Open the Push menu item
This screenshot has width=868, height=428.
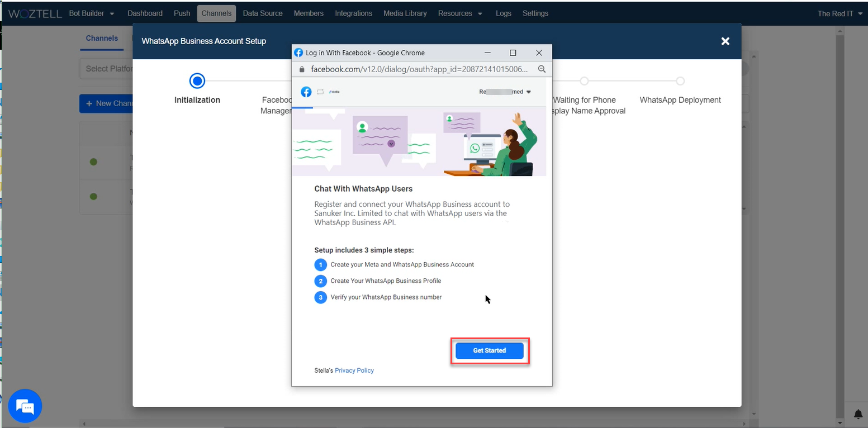click(x=182, y=13)
